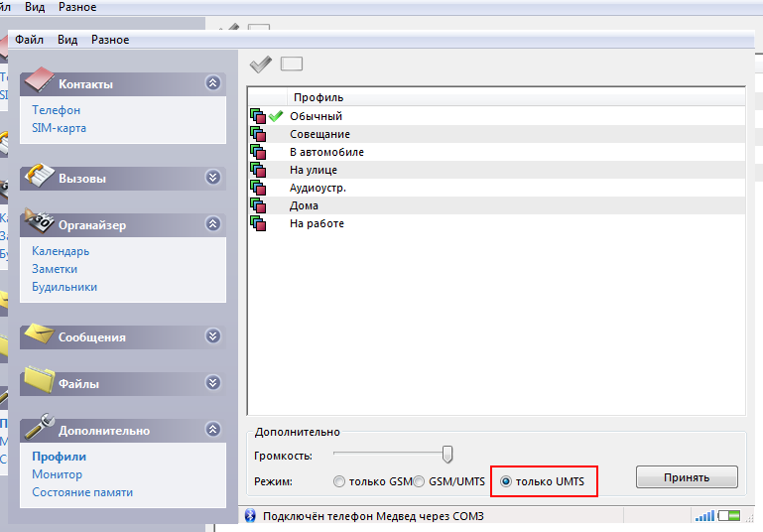Expand the Сообщения section
Viewport: 763px width, 532px height.
[212, 336]
